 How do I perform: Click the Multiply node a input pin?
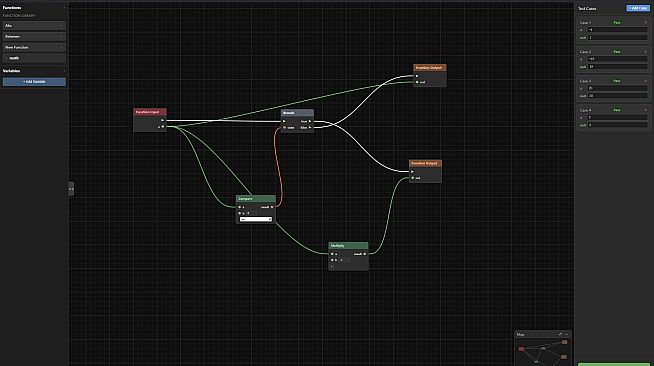(332, 254)
